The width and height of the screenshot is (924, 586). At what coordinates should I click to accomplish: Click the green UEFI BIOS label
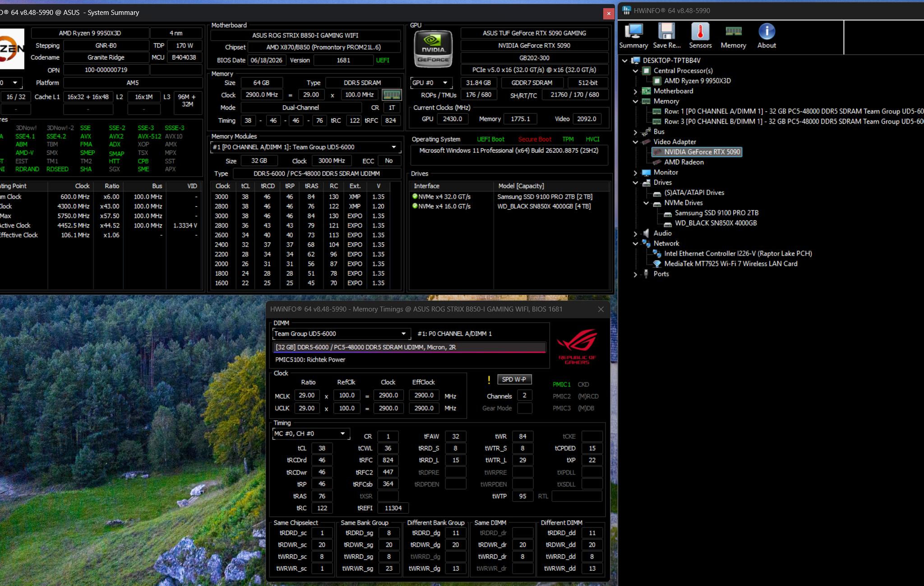pyautogui.click(x=383, y=60)
